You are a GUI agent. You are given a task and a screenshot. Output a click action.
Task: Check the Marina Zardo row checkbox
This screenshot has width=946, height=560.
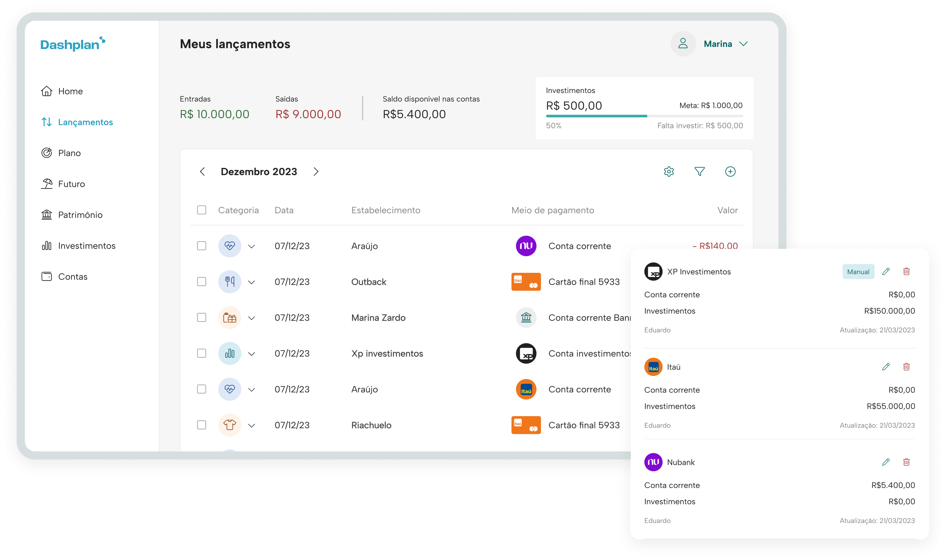tap(202, 318)
